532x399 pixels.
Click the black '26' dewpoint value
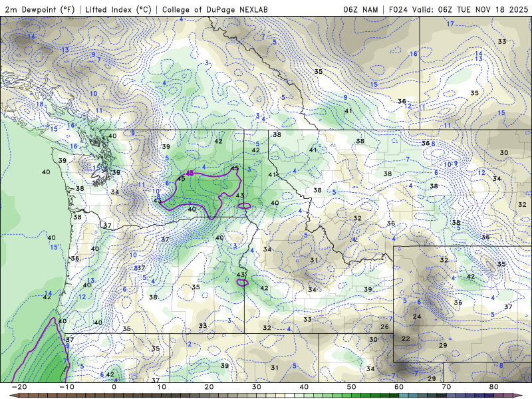[384, 327]
